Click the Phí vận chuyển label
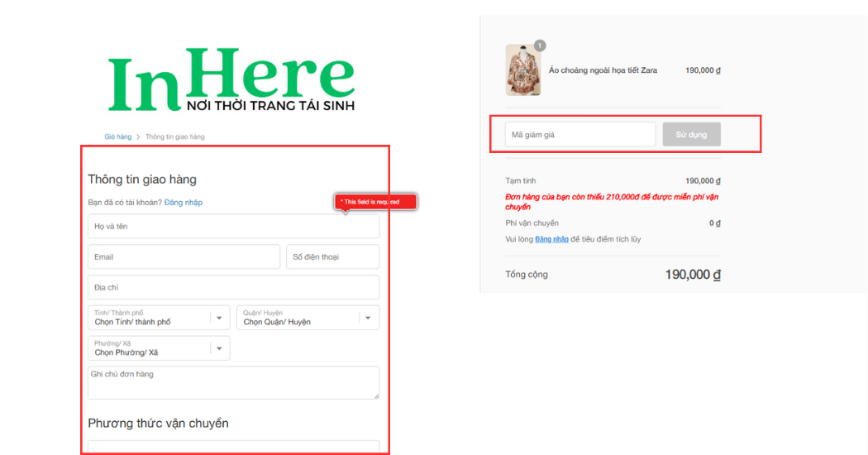The image size is (868, 455). 532,223
